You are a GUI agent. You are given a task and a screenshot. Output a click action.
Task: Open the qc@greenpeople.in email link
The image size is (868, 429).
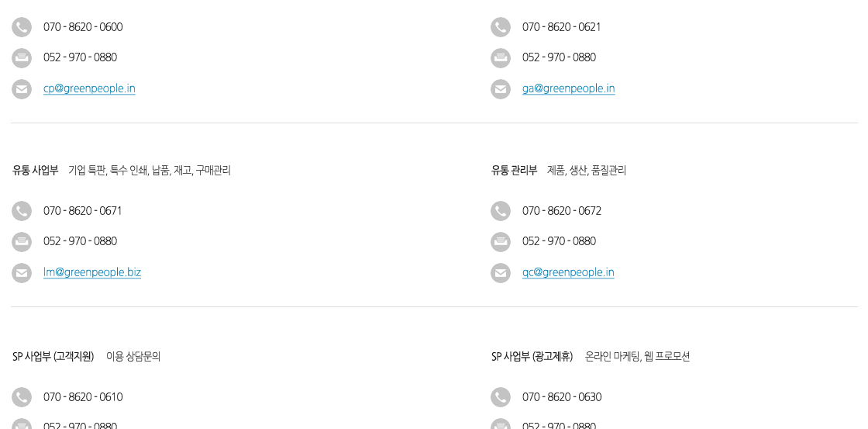click(x=568, y=273)
